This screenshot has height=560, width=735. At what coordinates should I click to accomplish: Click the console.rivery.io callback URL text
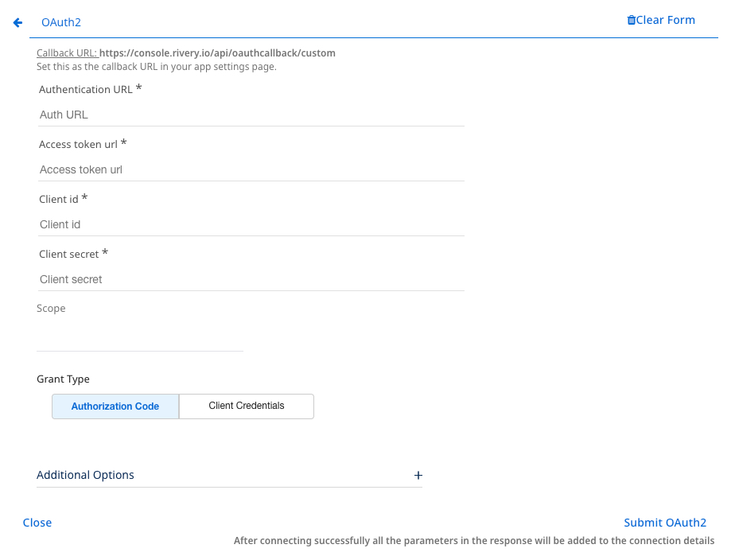[x=217, y=53]
